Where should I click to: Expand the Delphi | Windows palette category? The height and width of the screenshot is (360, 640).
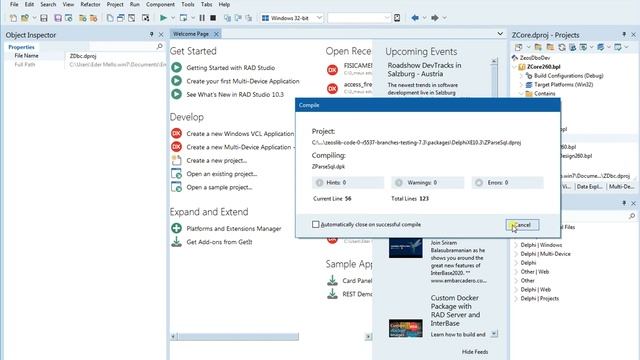pos(516,245)
